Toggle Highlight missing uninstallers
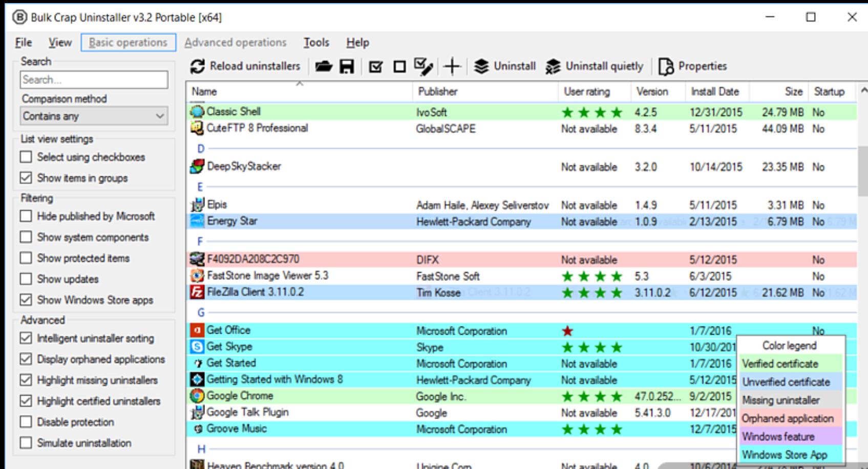 click(26, 380)
